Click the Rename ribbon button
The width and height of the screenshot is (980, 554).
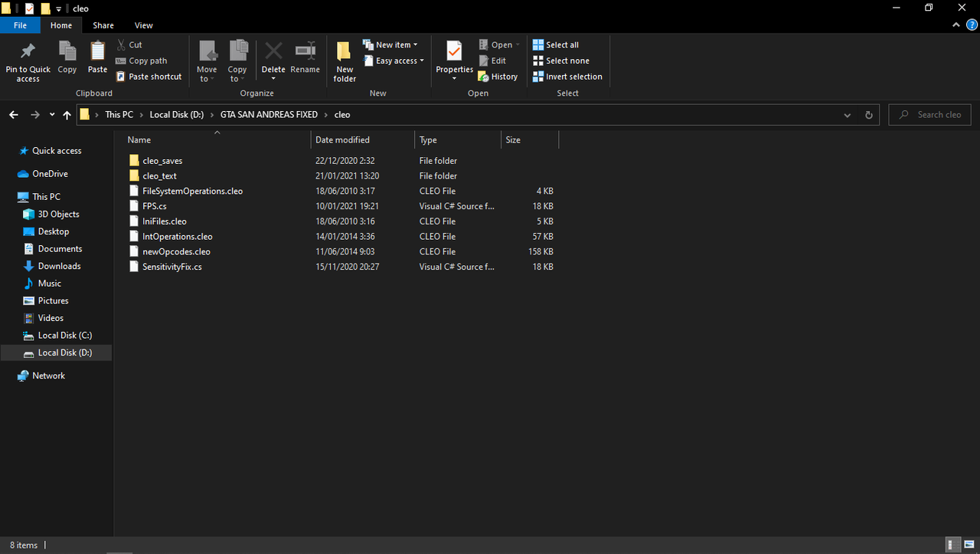(305, 57)
